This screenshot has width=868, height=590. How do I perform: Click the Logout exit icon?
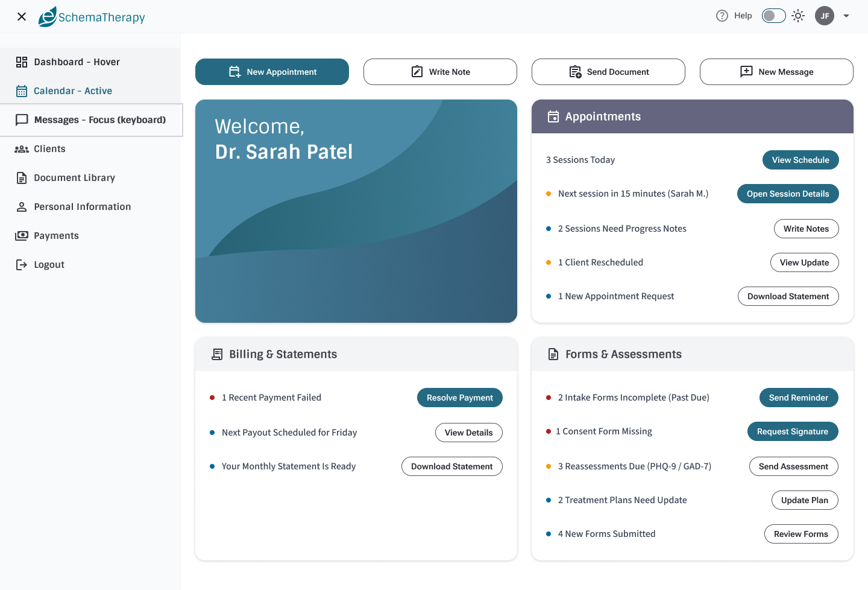[22, 265]
